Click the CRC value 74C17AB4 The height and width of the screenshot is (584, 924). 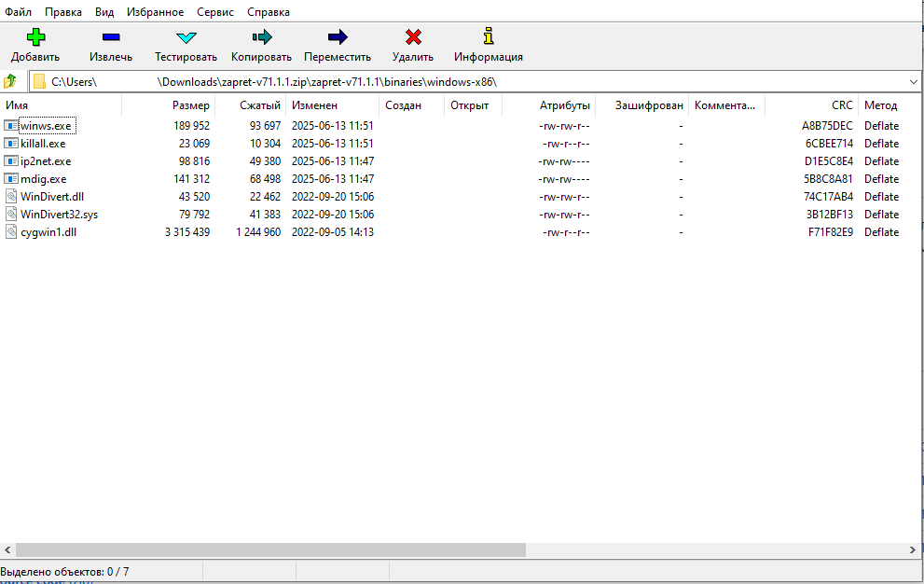(829, 197)
